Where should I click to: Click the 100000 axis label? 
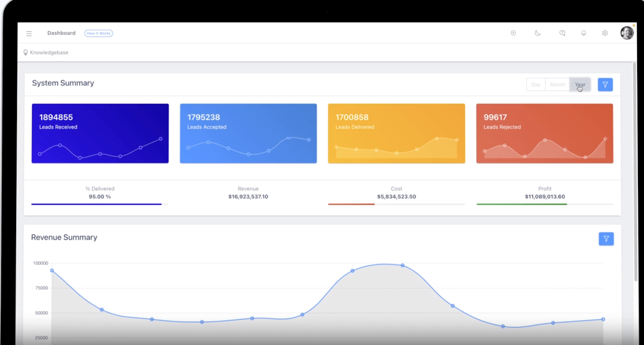(41, 263)
